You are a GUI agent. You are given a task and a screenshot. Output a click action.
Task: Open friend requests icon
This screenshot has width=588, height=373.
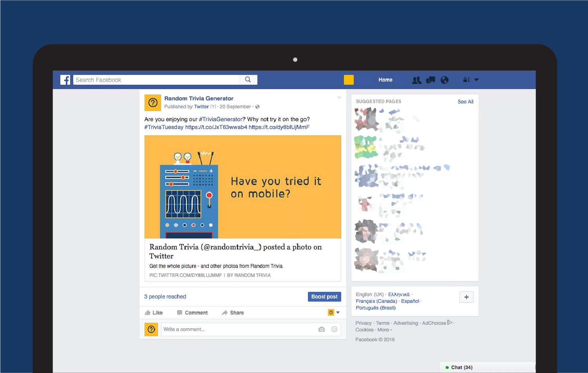point(416,80)
